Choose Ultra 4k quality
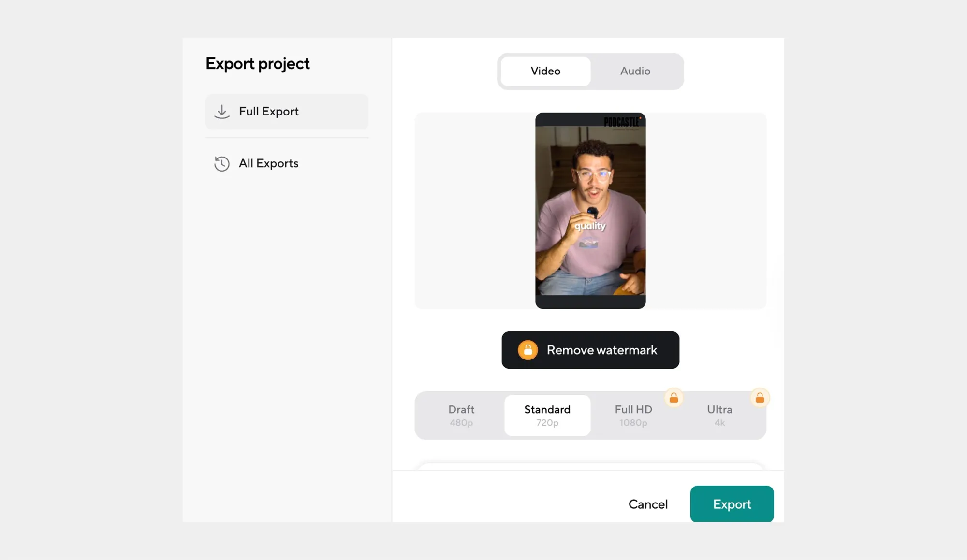967x560 pixels. click(719, 416)
